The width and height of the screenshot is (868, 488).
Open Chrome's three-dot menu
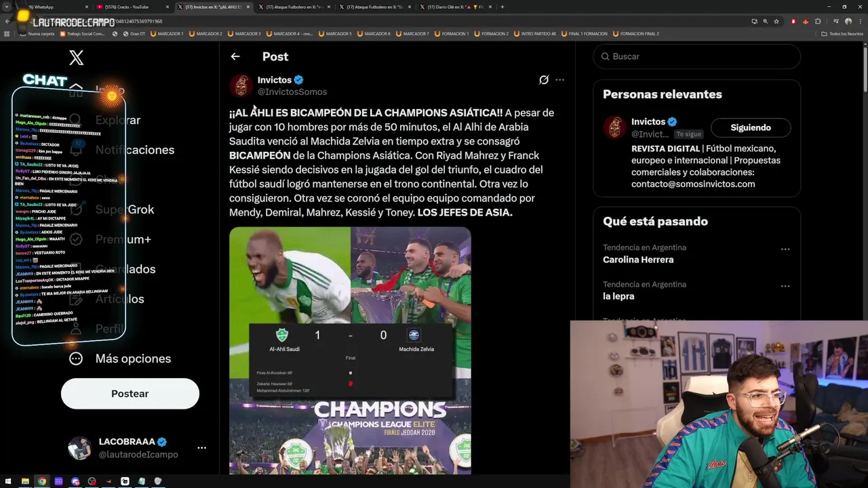[x=860, y=21]
